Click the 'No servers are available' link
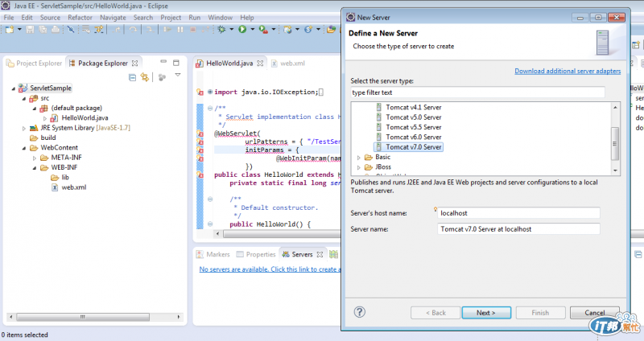Screen dimensions: 644x341 click(270, 269)
